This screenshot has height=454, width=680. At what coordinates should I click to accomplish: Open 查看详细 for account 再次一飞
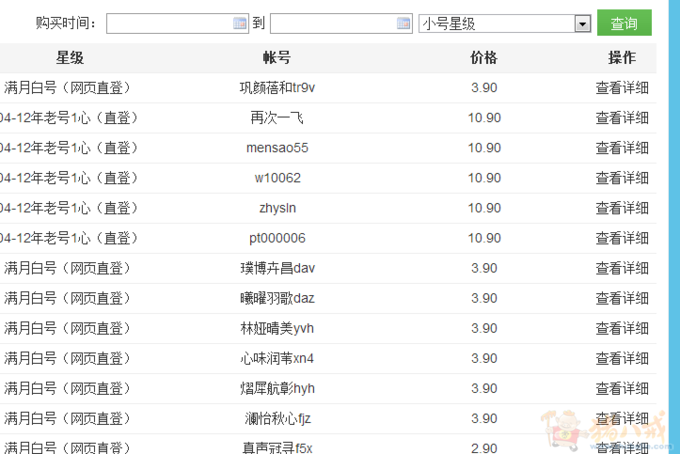[622, 118]
